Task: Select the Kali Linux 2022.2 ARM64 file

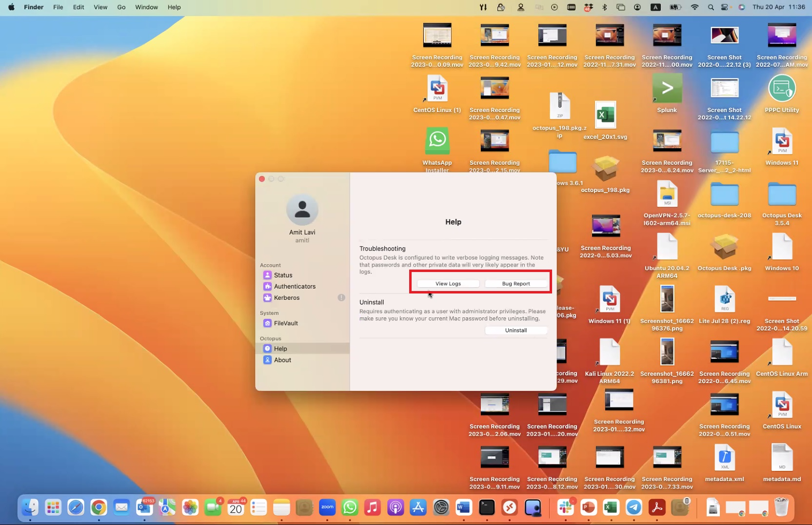Action: click(609, 352)
